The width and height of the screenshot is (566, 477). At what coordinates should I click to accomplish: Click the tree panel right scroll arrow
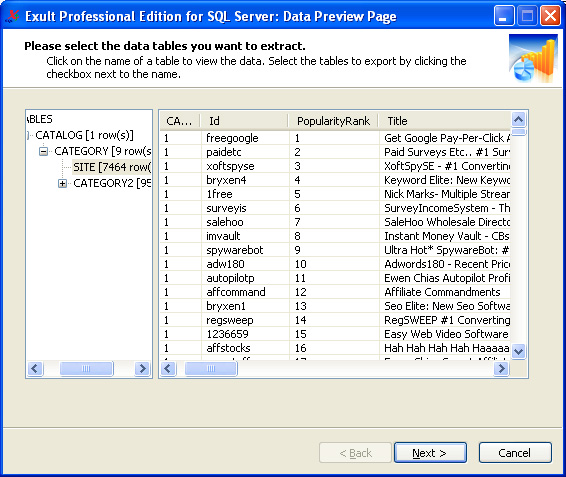(x=143, y=369)
